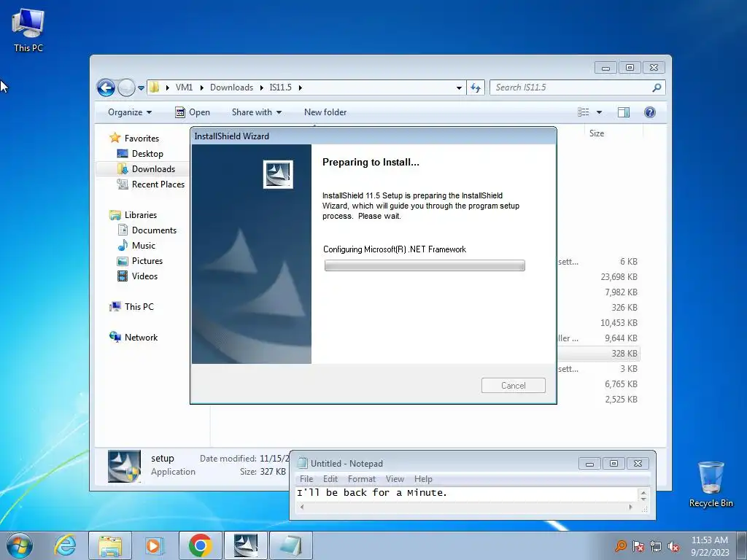Open the Organize menu
This screenshot has width=747, height=560.
130,112
